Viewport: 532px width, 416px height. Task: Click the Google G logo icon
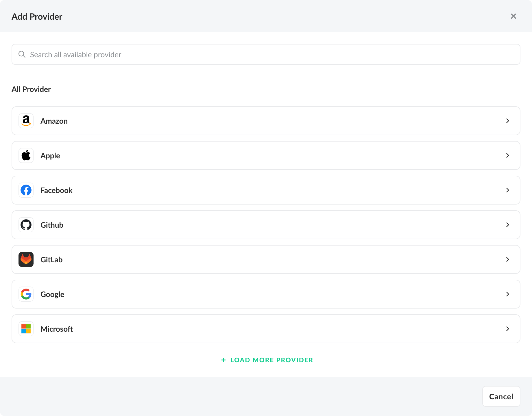(x=26, y=294)
